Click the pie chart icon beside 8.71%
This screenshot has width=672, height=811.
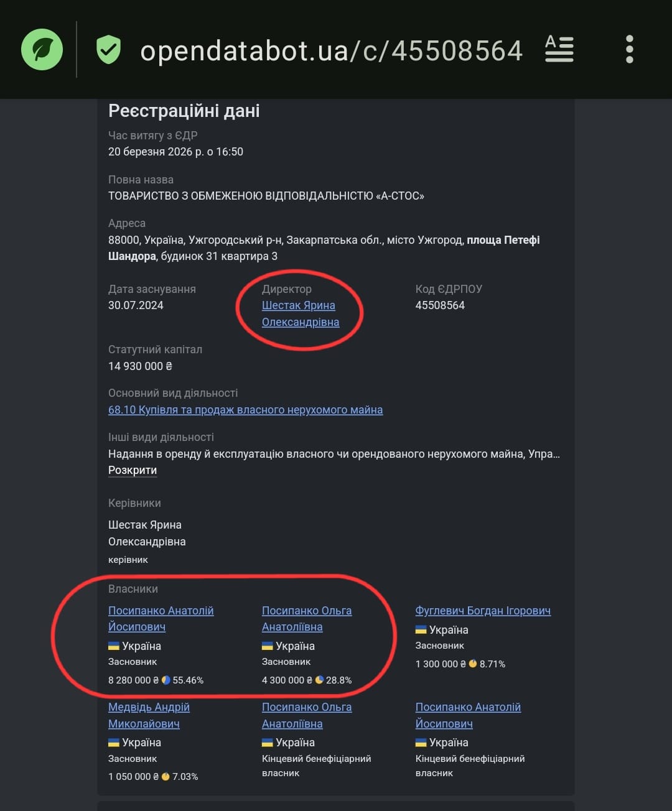pos(473,664)
